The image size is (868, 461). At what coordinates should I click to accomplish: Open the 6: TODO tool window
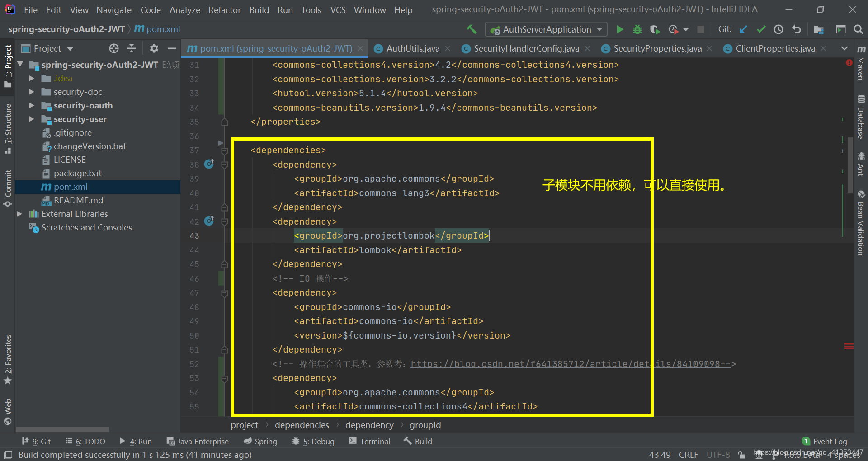(85, 442)
